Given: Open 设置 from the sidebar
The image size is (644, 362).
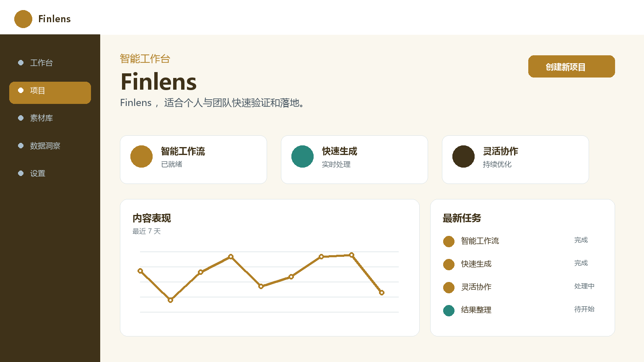Looking at the screenshot, I should tap(50, 173).
